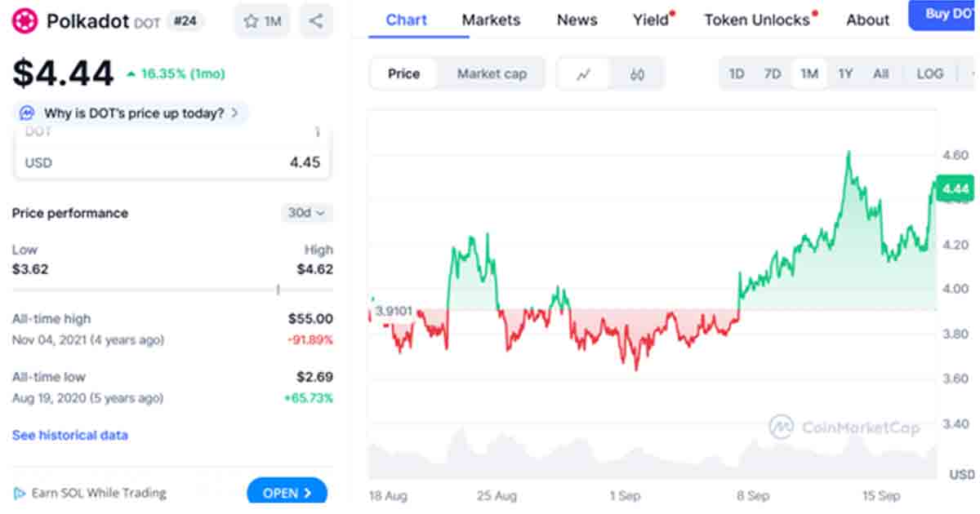The width and height of the screenshot is (980, 514).
Task: Toggle chart to Market cap view
Action: (492, 74)
